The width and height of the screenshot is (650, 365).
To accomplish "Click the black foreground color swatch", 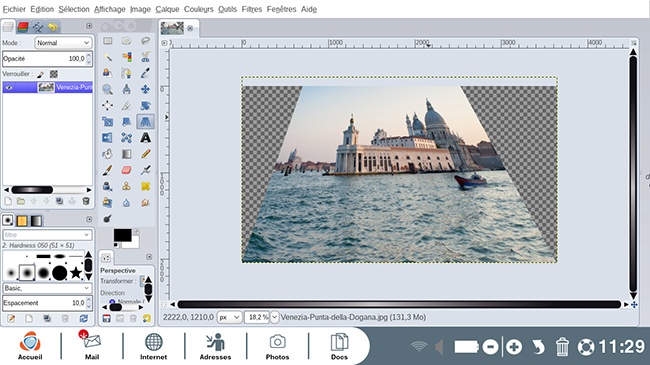I will 122,235.
